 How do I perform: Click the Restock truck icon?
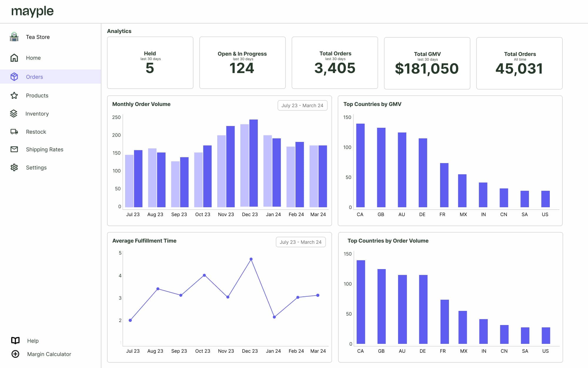pyautogui.click(x=14, y=131)
